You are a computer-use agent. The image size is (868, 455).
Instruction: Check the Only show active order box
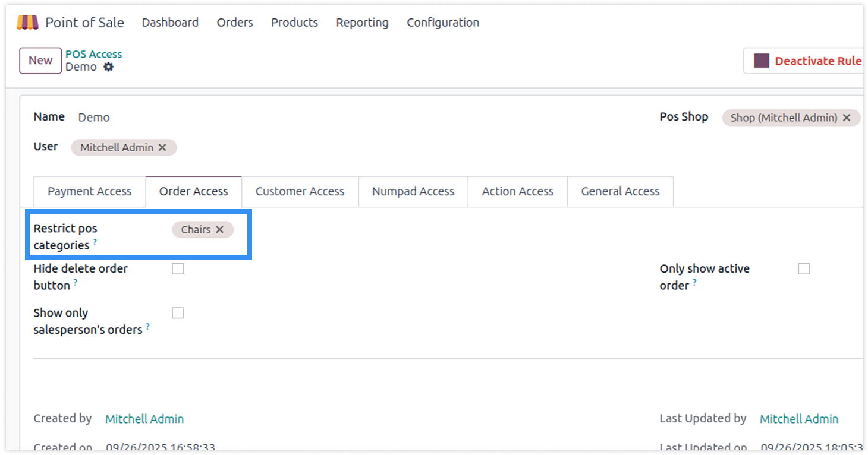coord(804,269)
